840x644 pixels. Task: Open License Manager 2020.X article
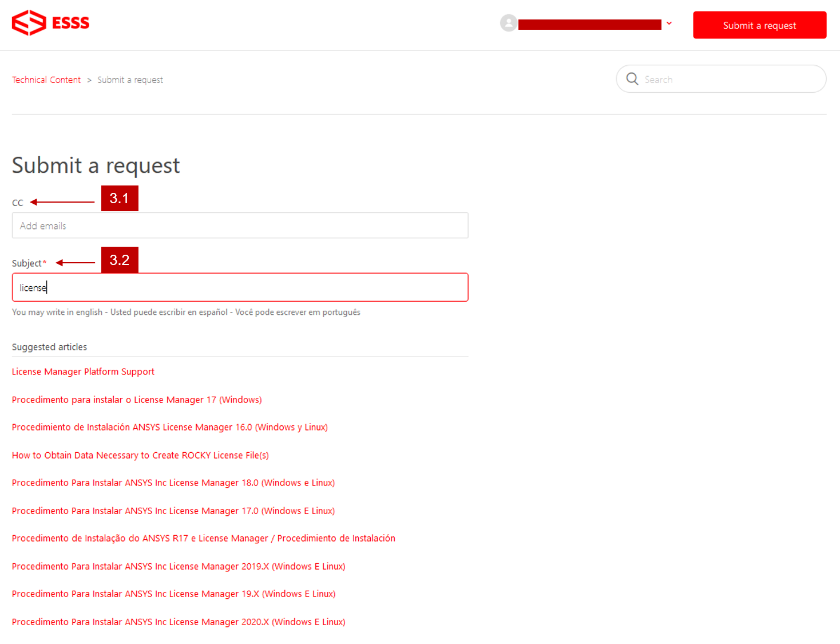click(179, 622)
